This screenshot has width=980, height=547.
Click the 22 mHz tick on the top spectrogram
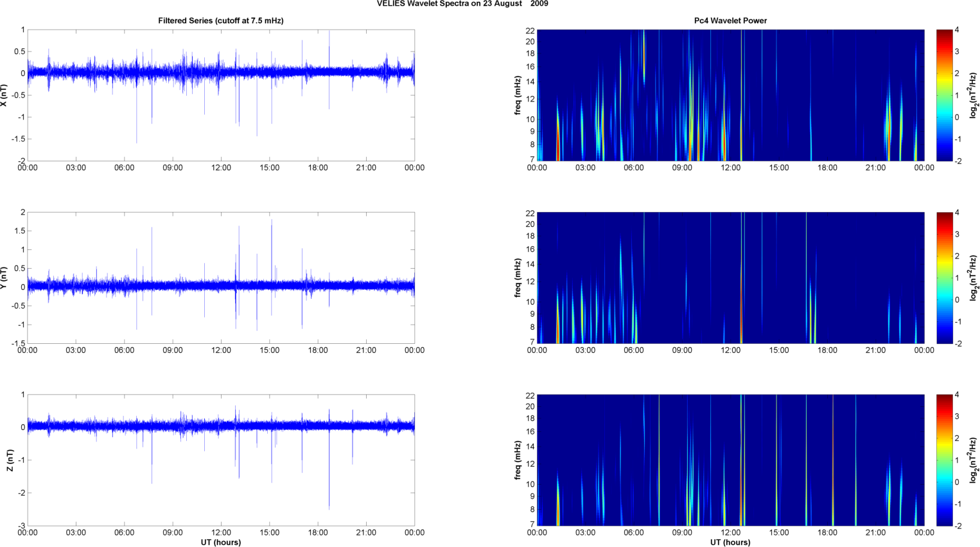click(530, 30)
